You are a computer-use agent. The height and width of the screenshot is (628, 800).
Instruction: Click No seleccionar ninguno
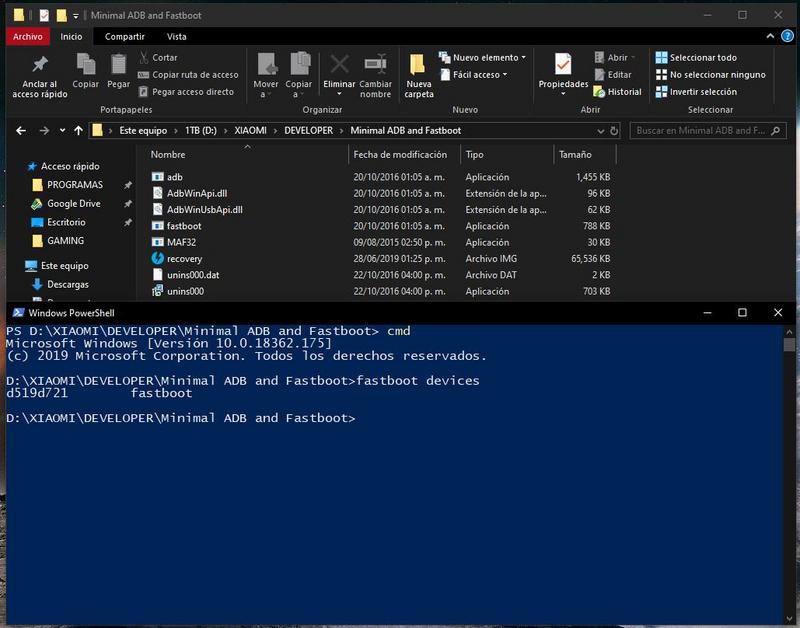click(711, 74)
